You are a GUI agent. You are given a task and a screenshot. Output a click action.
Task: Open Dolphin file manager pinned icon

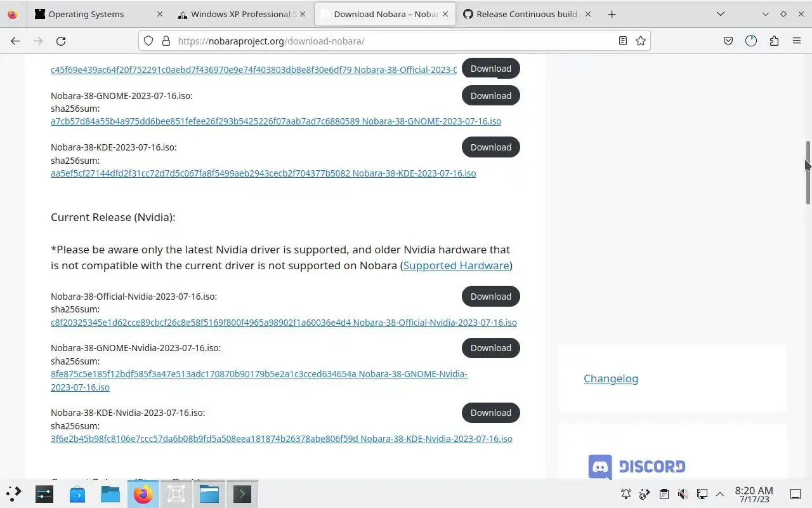click(x=110, y=493)
